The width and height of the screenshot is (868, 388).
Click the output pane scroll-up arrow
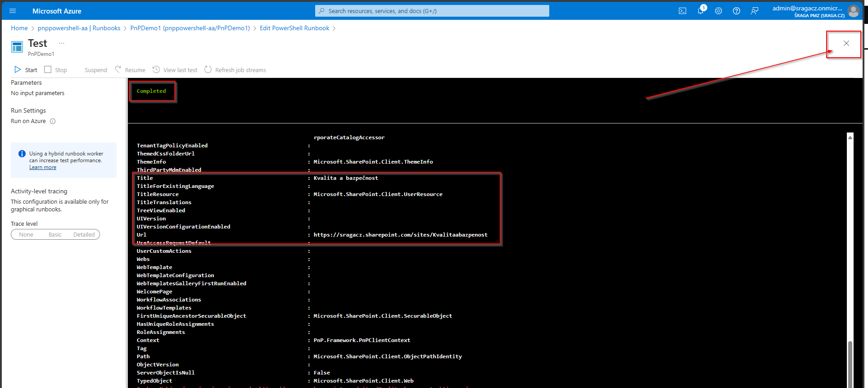[850, 137]
